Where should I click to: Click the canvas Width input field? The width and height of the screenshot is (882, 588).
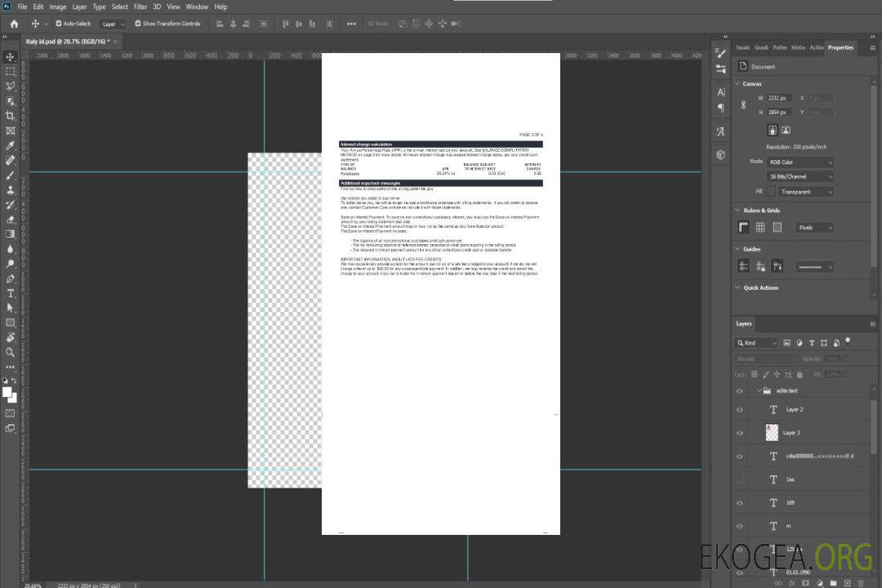tap(779, 98)
